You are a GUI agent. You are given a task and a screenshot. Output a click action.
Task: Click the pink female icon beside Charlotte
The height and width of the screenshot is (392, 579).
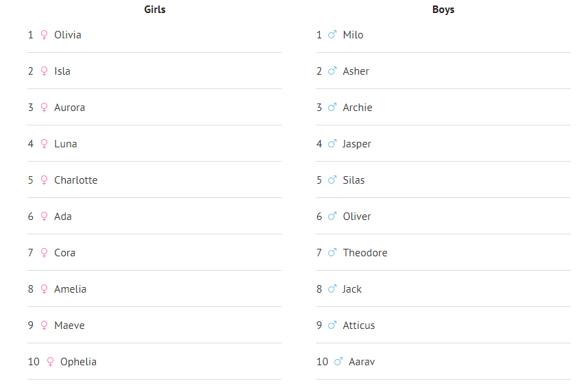45,180
